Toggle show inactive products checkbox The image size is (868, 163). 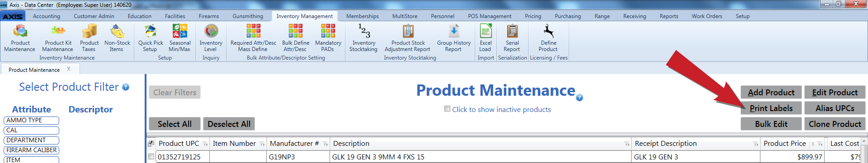point(447,109)
